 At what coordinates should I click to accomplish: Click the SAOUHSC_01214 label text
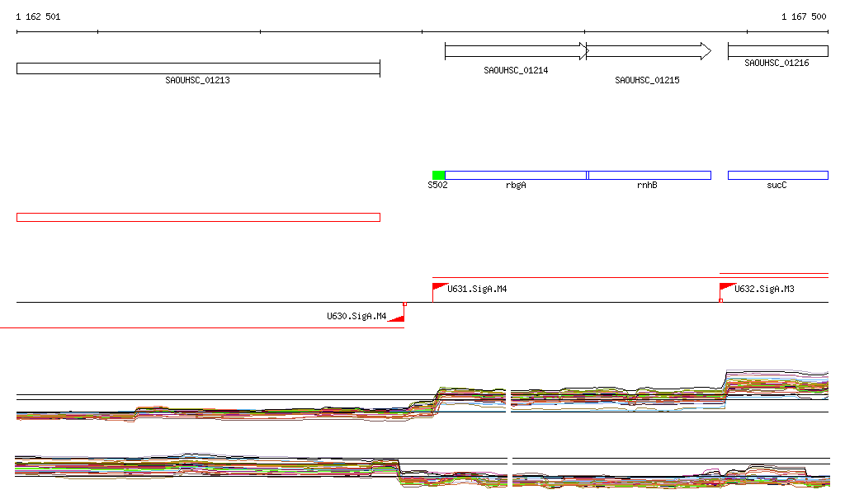(516, 71)
